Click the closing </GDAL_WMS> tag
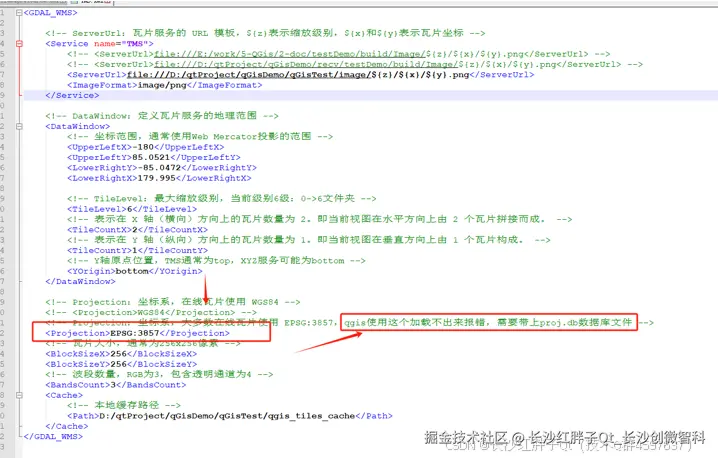 (53, 436)
